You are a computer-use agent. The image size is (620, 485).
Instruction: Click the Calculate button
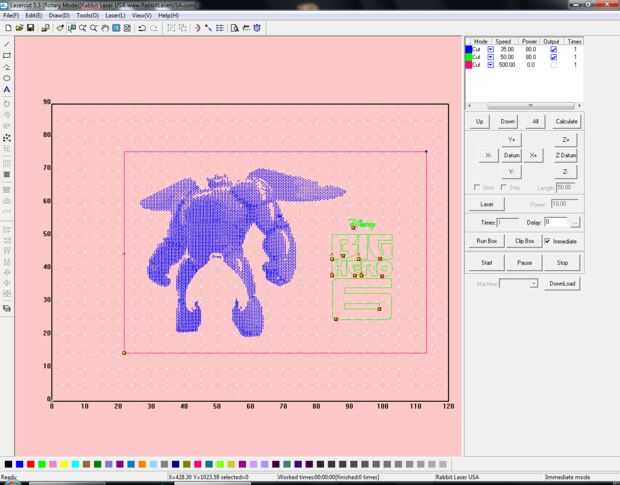566,121
